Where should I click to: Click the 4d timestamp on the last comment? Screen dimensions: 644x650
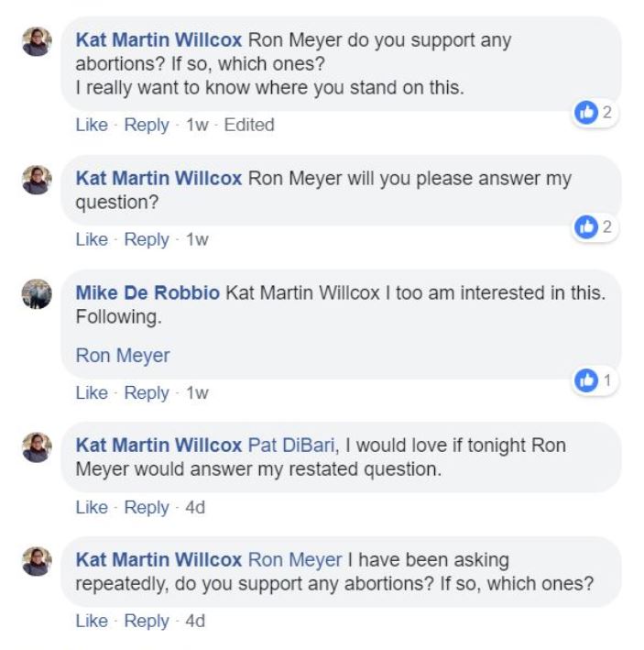[x=195, y=621]
